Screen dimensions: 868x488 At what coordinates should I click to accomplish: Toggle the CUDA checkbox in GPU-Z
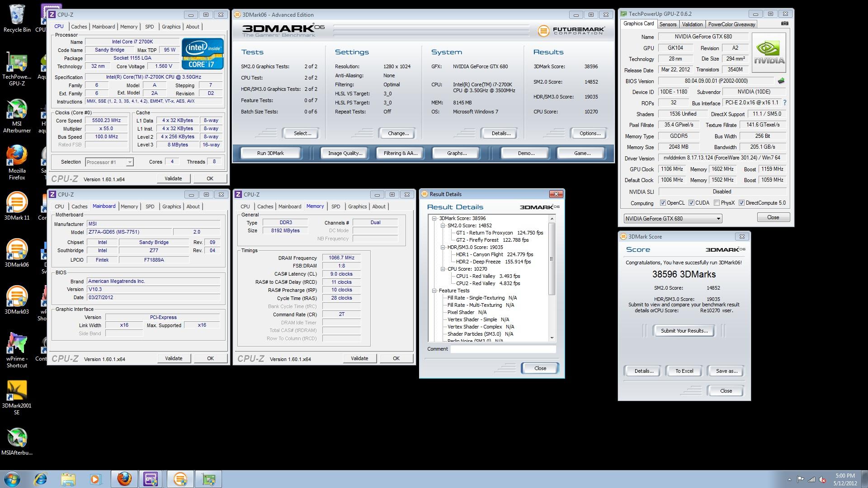(x=691, y=203)
